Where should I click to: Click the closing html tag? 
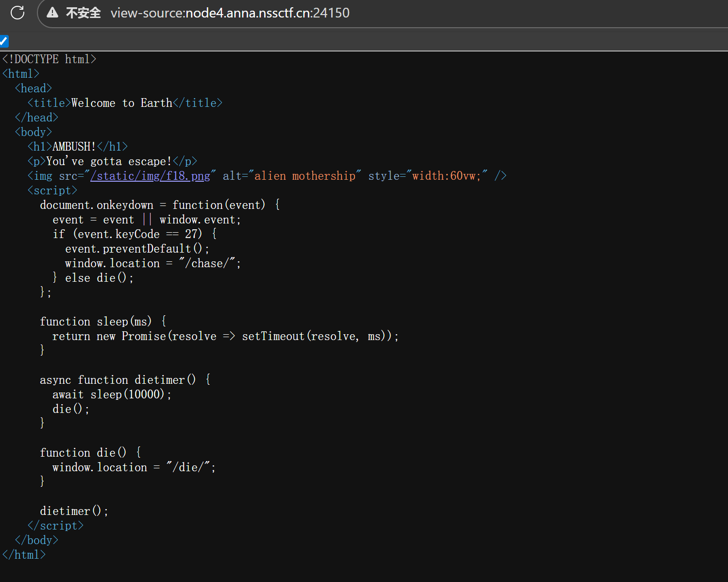pos(24,555)
